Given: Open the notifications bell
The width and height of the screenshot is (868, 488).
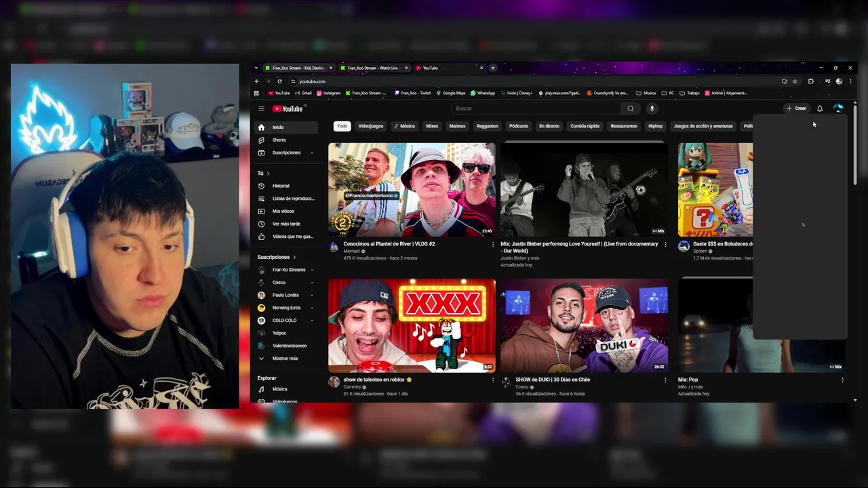Looking at the screenshot, I should (x=820, y=108).
